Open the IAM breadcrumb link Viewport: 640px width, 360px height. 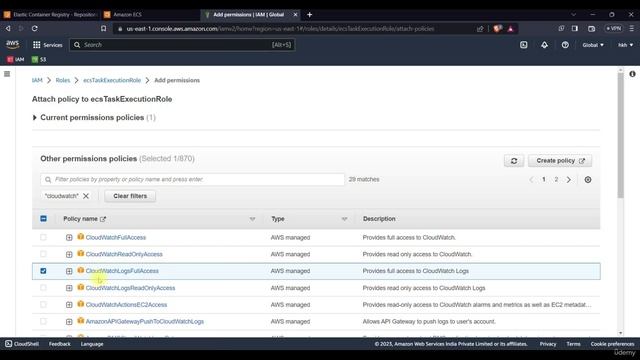point(37,80)
